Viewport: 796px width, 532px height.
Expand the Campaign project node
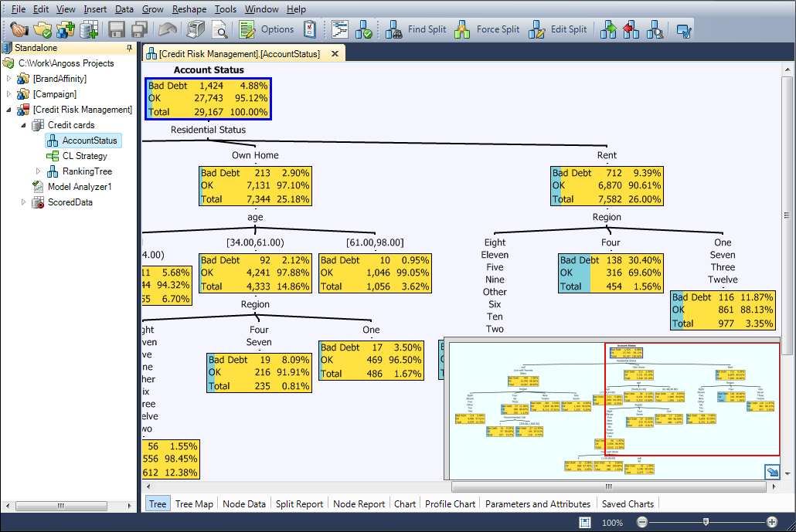(x=9, y=94)
